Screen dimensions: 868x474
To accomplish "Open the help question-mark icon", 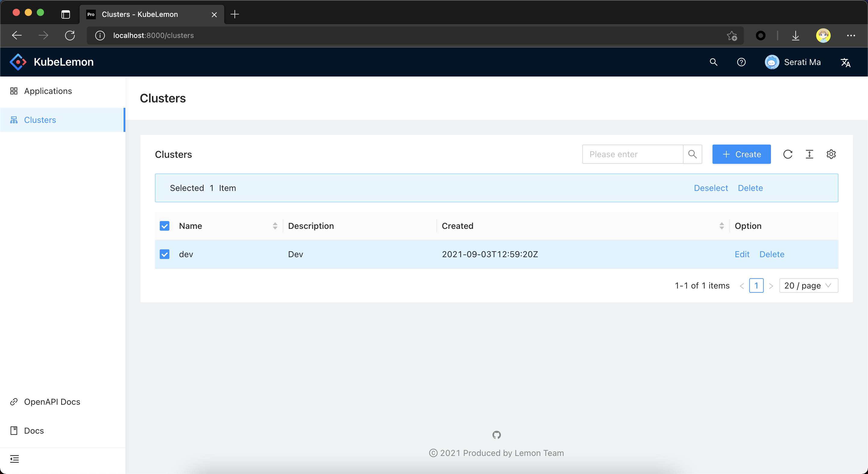I will [741, 62].
